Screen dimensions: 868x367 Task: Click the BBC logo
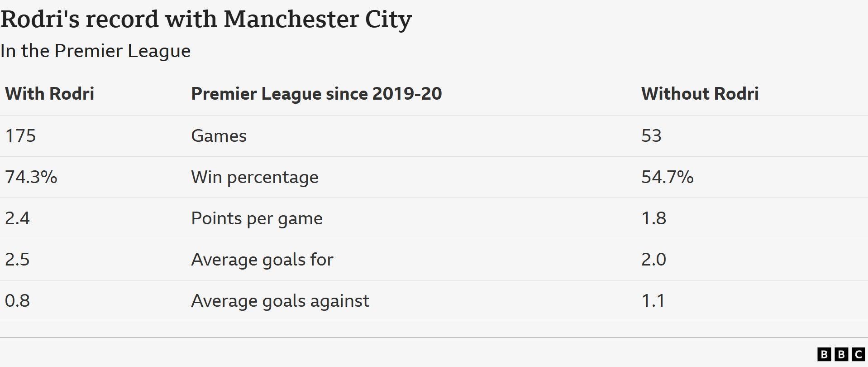(x=841, y=354)
